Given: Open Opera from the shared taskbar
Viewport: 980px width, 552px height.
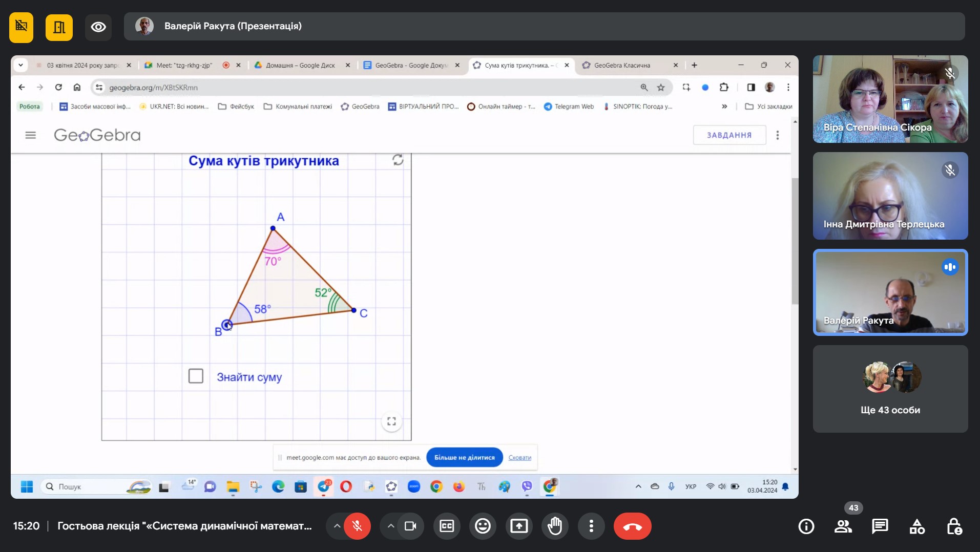Looking at the screenshot, I should (x=346, y=486).
